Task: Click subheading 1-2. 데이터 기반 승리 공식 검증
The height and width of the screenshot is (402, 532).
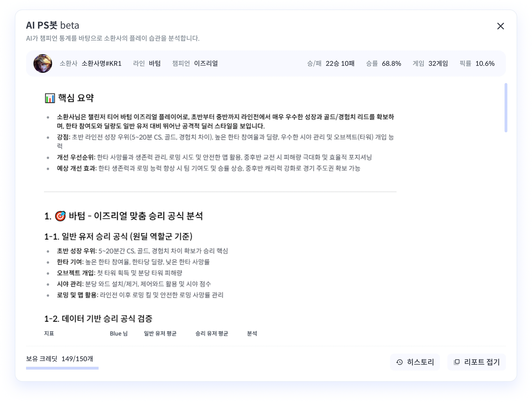Action: (98, 319)
